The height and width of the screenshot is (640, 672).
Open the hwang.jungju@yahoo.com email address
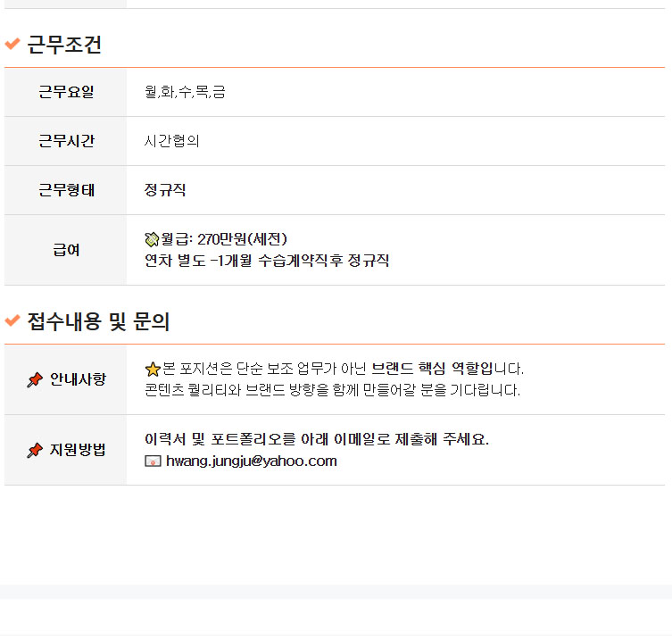click(x=251, y=461)
